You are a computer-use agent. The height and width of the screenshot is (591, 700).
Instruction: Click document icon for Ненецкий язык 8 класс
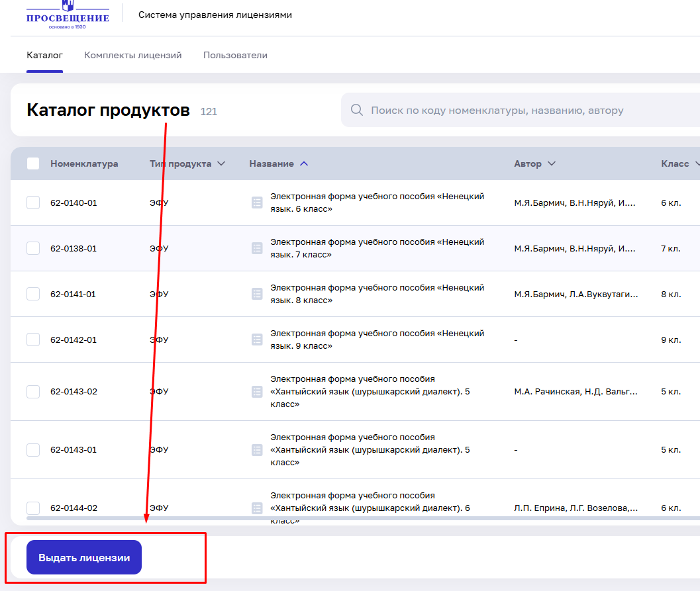pyautogui.click(x=258, y=294)
